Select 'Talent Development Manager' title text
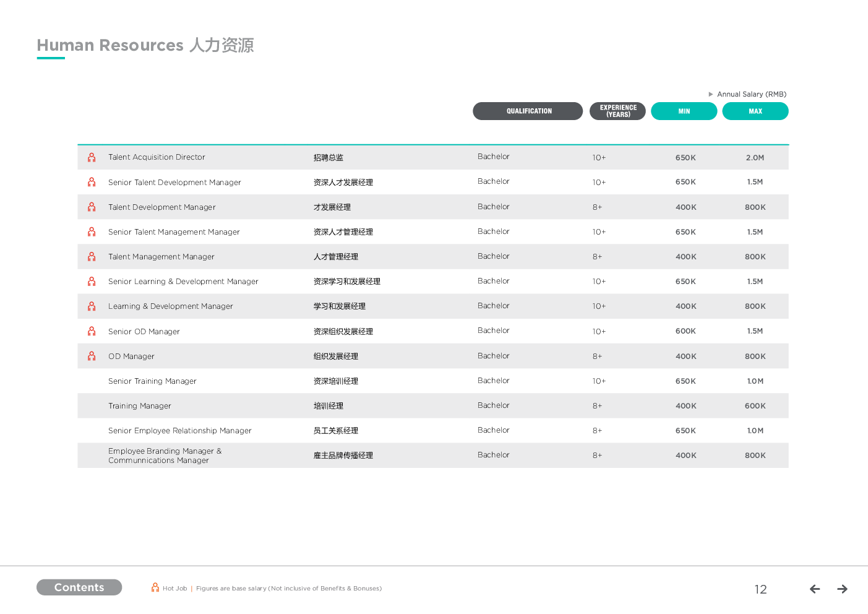The width and height of the screenshot is (868, 614). pos(162,207)
